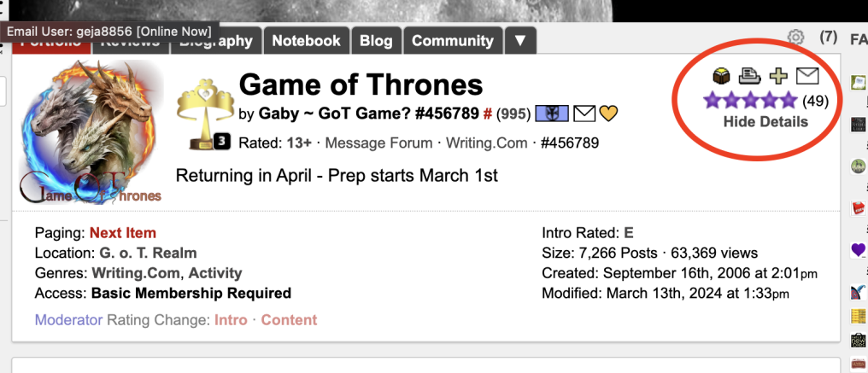Open the Blog tab

[x=376, y=40]
